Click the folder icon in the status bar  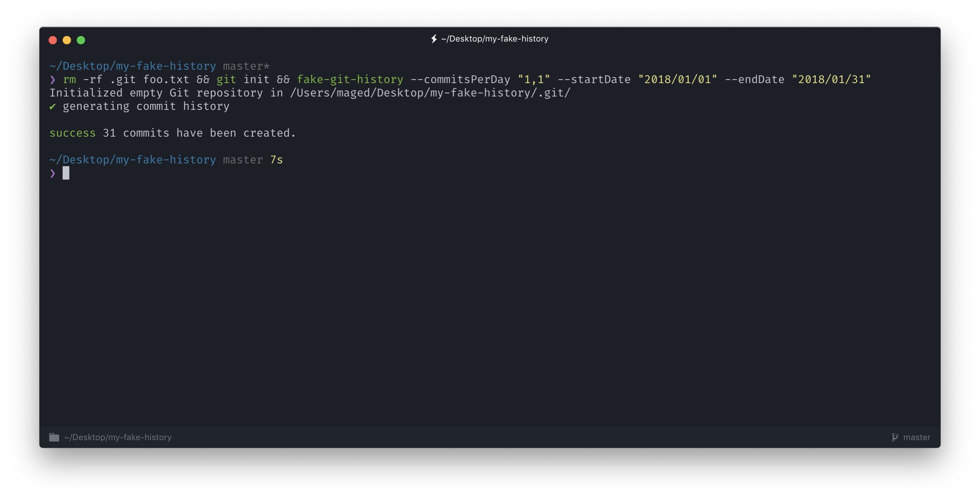point(54,437)
